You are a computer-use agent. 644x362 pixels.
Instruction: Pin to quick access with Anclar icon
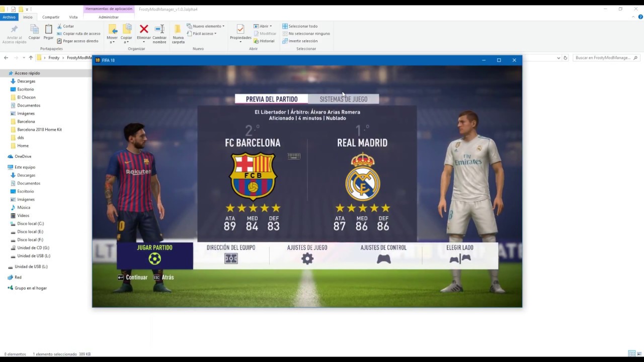14,34
